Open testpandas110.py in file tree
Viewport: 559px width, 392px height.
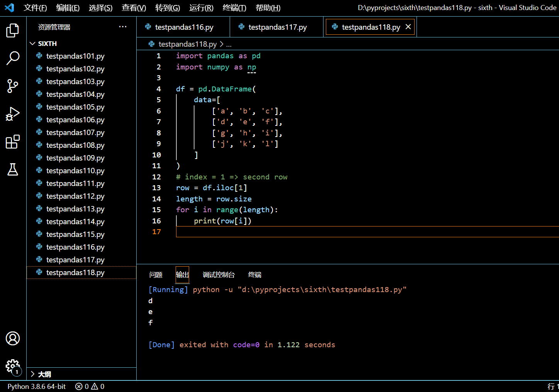click(81, 171)
